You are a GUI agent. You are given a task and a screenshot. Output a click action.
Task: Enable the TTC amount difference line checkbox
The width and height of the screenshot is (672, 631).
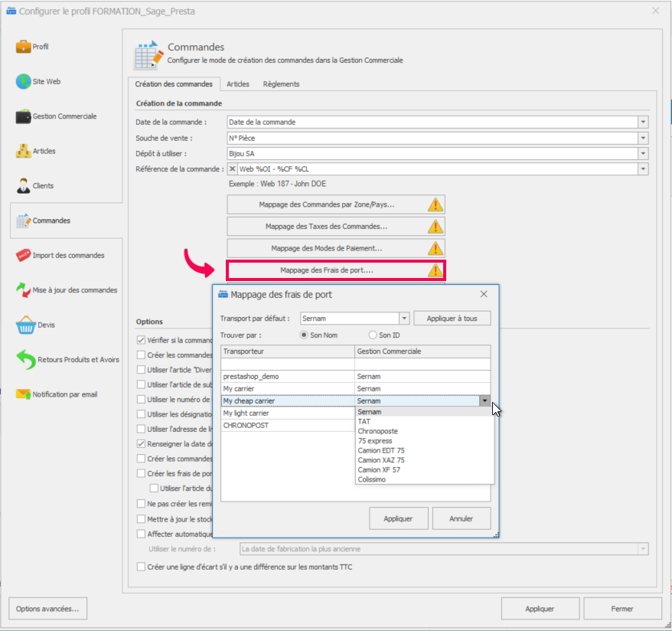click(141, 567)
